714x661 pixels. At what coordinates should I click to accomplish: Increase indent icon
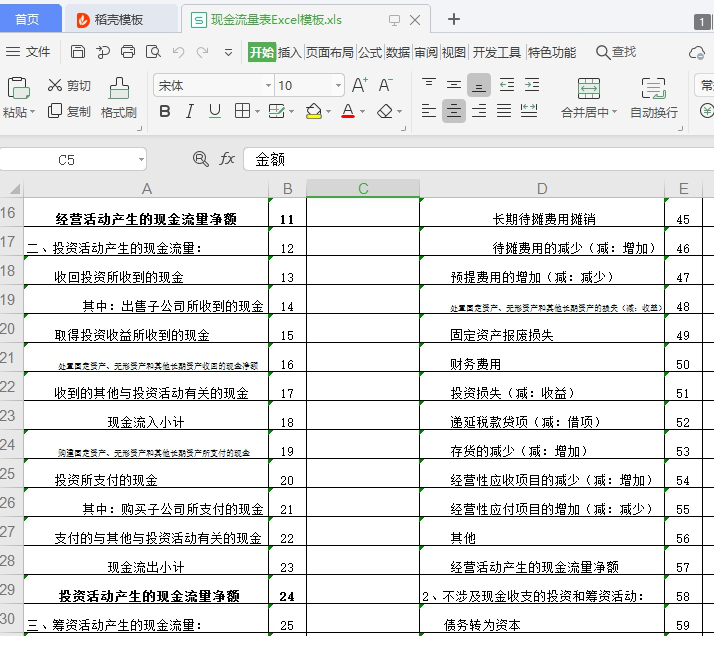531,85
